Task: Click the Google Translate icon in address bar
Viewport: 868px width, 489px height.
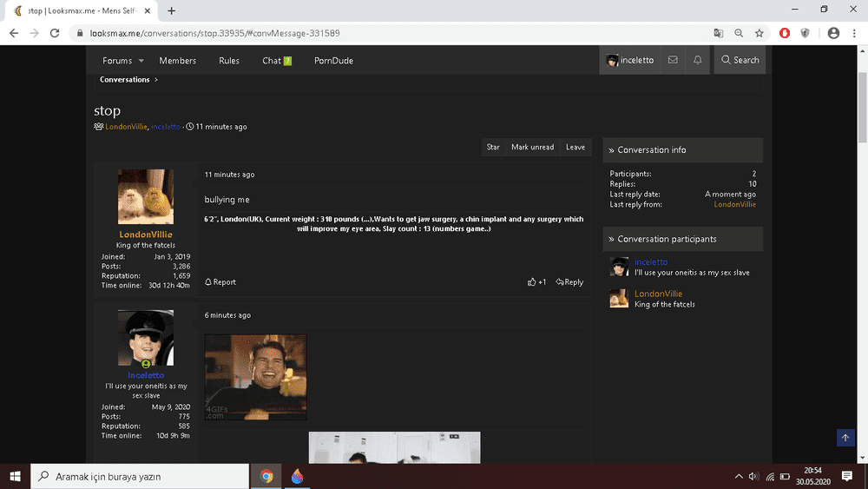Action: pyautogui.click(x=718, y=33)
